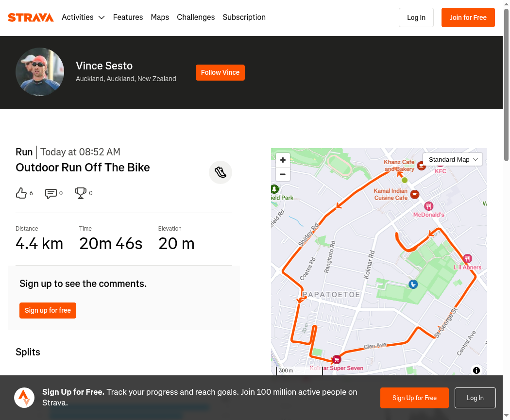The width and height of the screenshot is (510, 420).
Task: Open the map attribution info icon
Action: point(476,370)
